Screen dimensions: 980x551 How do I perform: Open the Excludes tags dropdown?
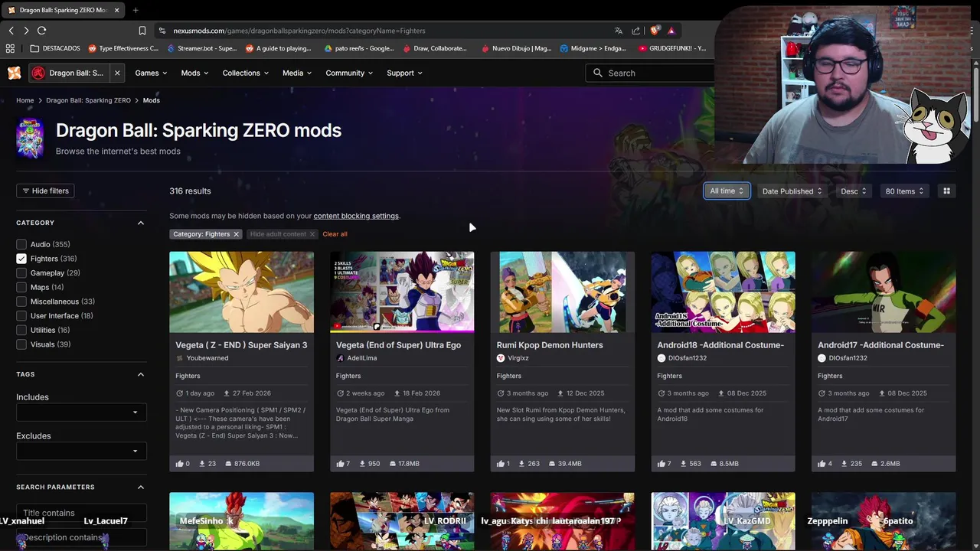pyautogui.click(x=81, y=451)
